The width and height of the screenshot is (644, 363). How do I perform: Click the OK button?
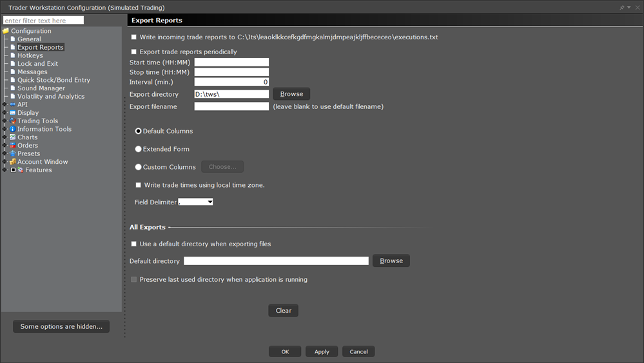coord(285,351)
